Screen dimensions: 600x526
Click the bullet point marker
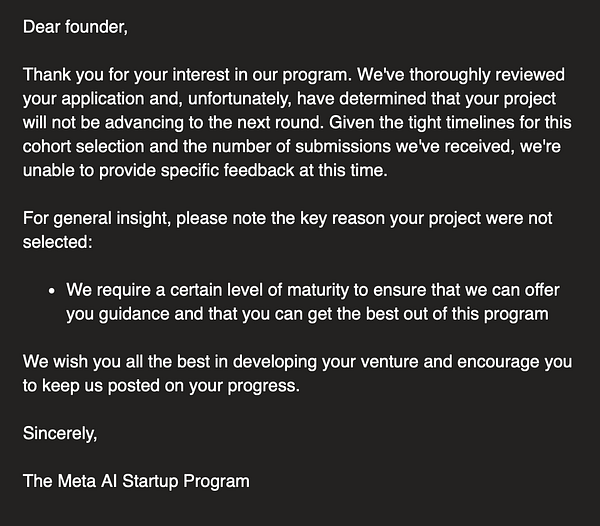(51, 291)
